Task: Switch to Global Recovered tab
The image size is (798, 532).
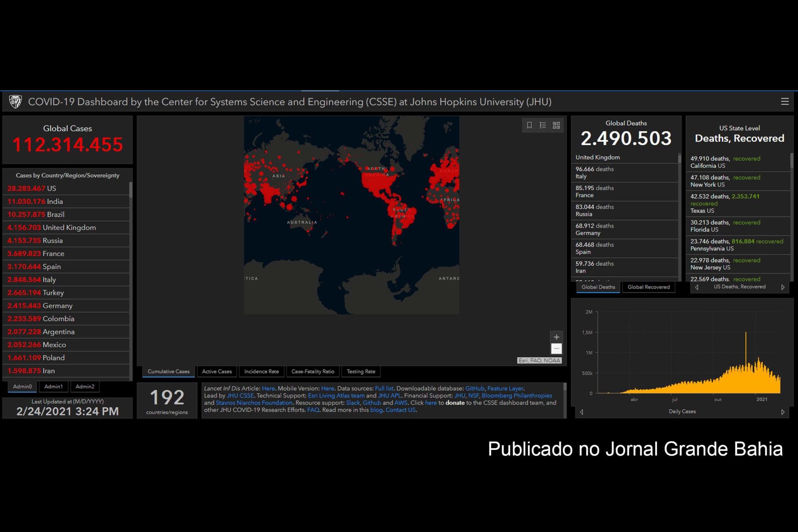Action: coord(648,287)
